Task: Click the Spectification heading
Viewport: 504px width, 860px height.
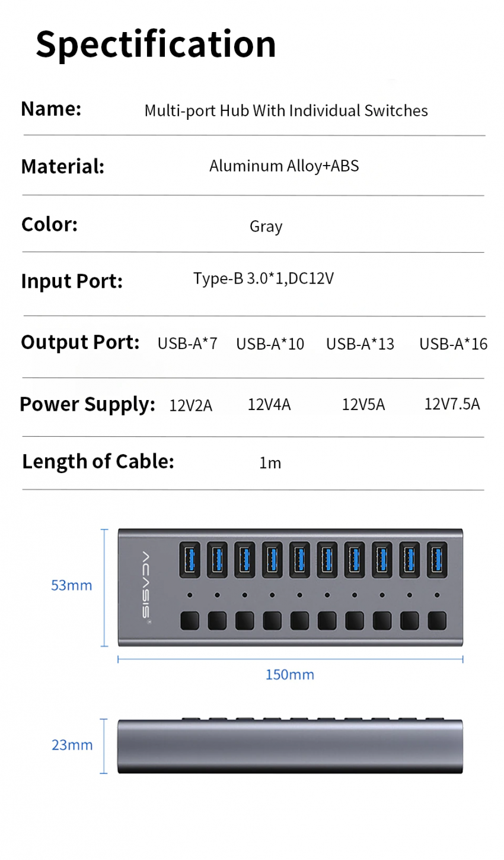Action: point(156,45)
